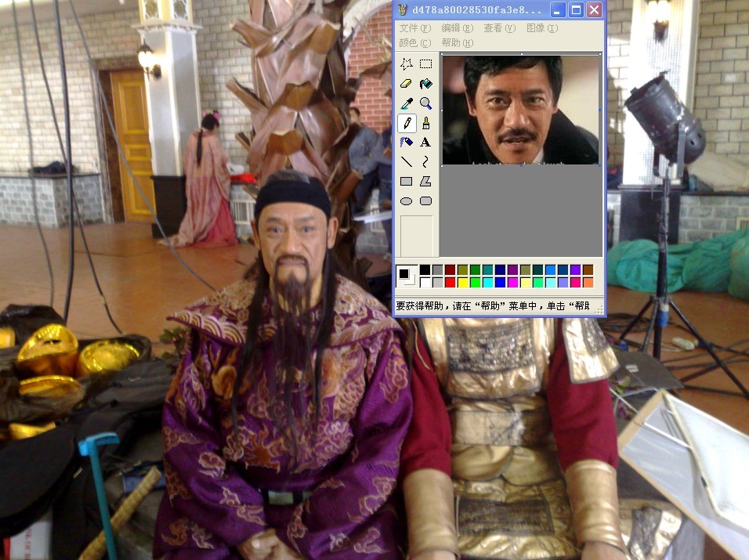Select the Airbrush spray tool
Image resolution: width=749 pixels, height=560 pixels.
pos(407,143)
